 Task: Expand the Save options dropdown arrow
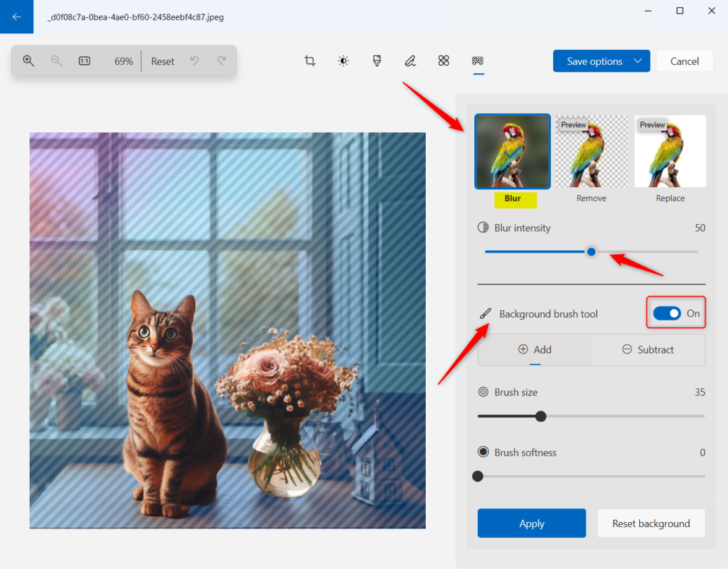[638, 61]
